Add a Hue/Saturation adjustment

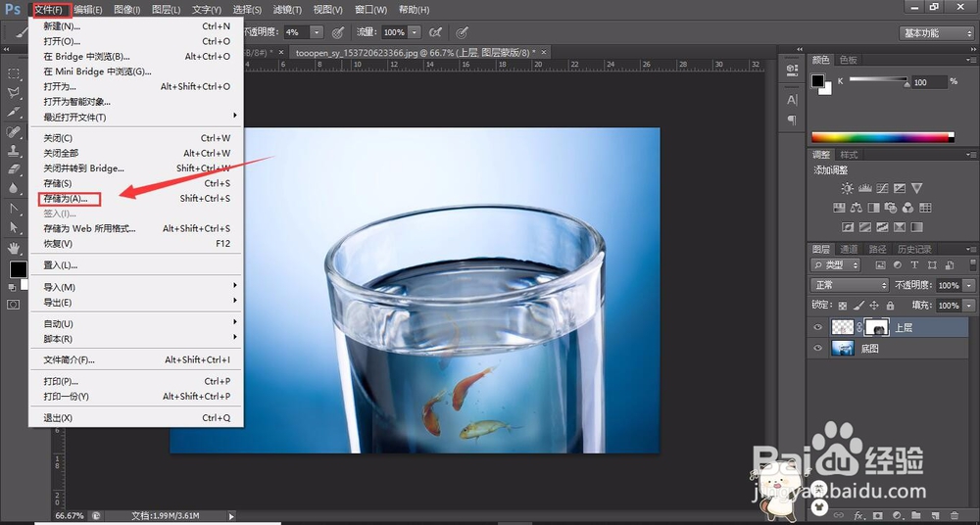coord(839,208)
